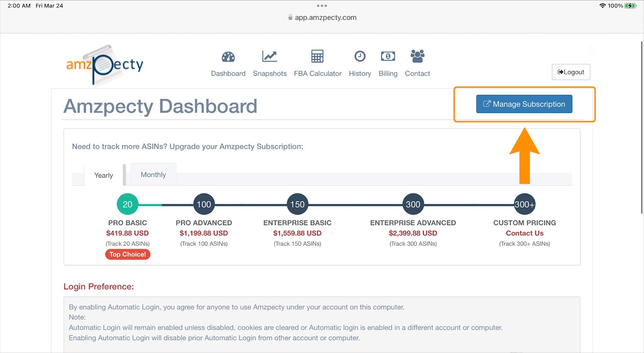The height and width of the screenshot is (353, 644).
Task: Click the PRO ADVANCED plan name
Action: pos(204,223)
